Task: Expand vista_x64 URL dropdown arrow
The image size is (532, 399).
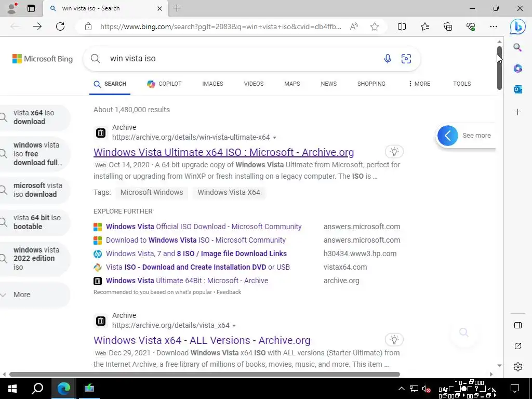Action: click(x=234, y=326)
